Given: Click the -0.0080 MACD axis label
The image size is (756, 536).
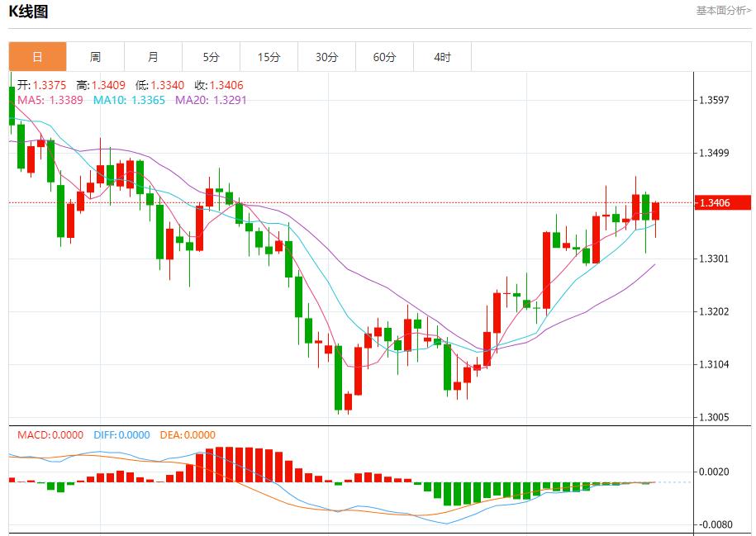Looking at the screenshot, I should 714,524.
